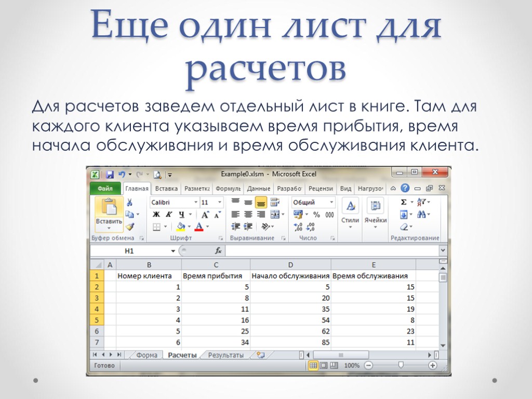
Task: Click Increase Indent icon
Action: [248, 227]
